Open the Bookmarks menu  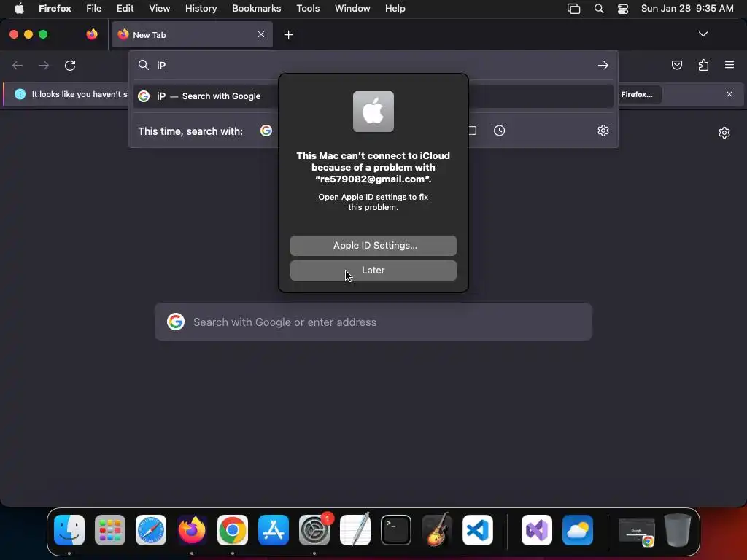click(x=256, y=9)
